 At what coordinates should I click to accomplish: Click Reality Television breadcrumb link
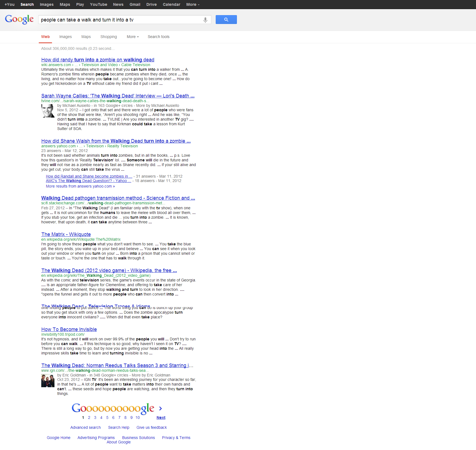[122, 146]
